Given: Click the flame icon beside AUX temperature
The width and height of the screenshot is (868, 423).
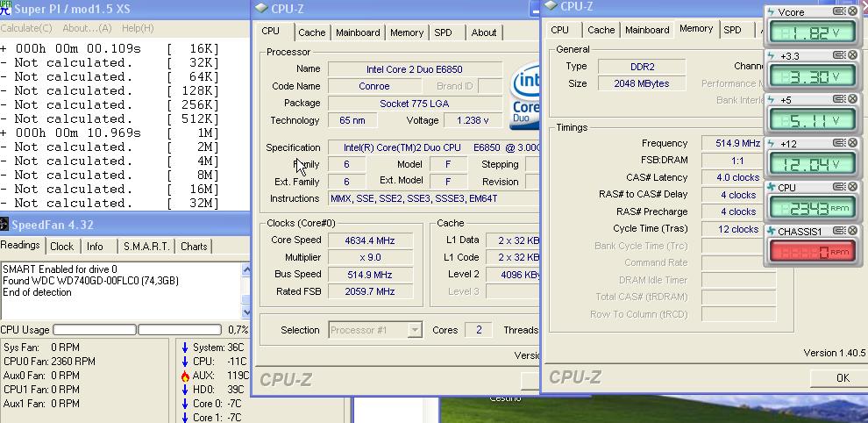Looking at the screenshot, I should (x=185, y=376).
